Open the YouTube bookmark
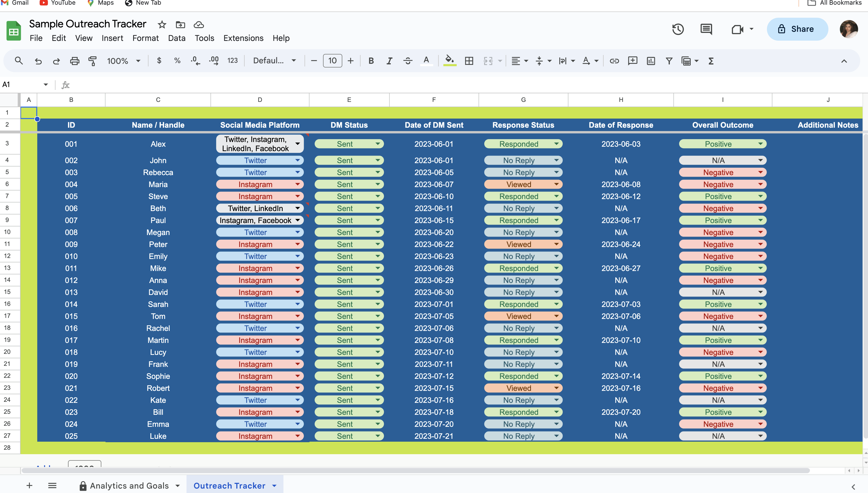This screenshot has width=868, height=493. [x=58, y=3]
